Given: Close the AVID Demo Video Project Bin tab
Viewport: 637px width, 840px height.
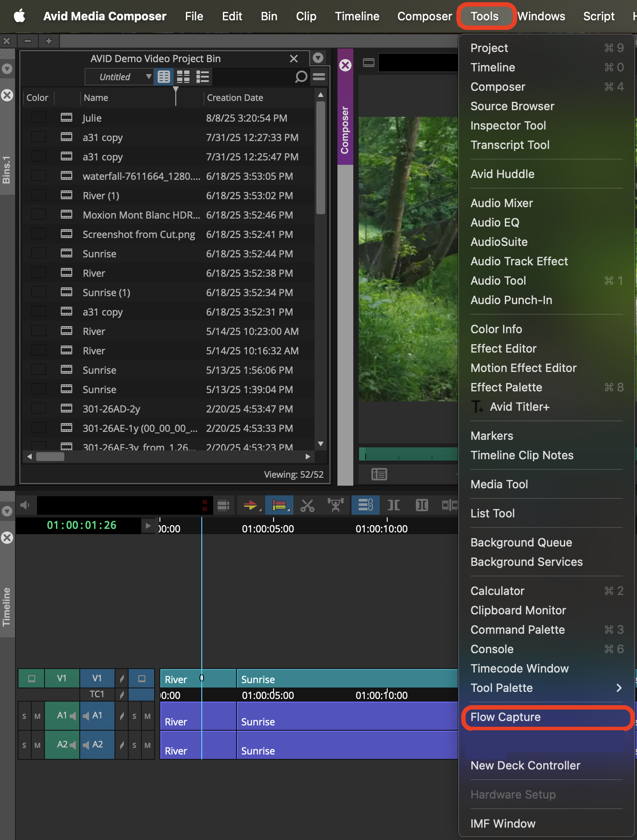Looking at the screenshot, I should (294, 59).
